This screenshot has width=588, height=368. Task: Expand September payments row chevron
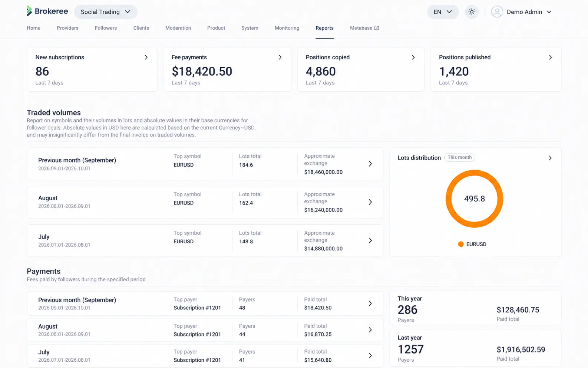click(370, 303)
